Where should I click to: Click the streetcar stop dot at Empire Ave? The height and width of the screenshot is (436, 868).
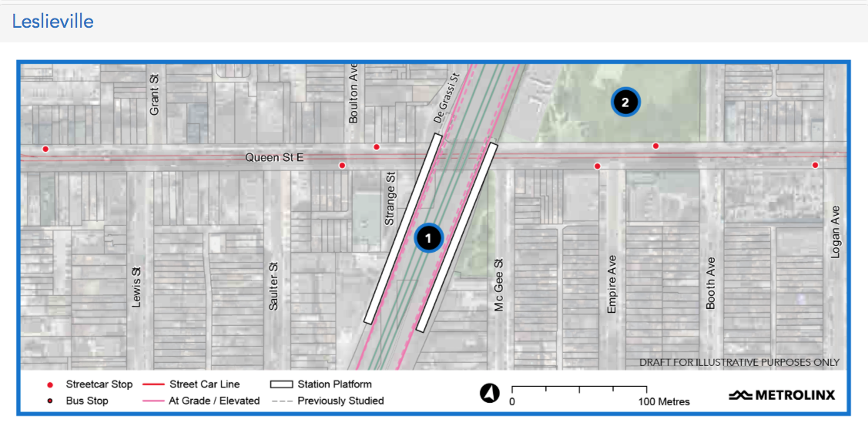tap(597, 166)
